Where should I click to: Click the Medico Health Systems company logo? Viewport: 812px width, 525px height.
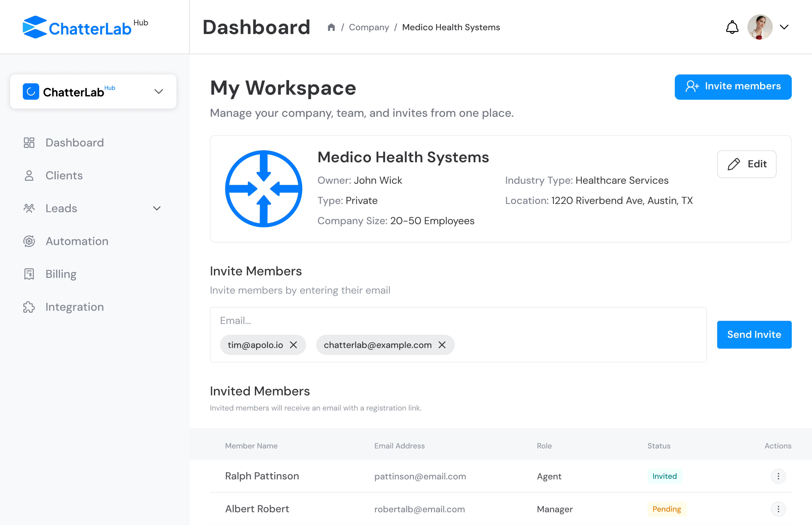(263, 189)
